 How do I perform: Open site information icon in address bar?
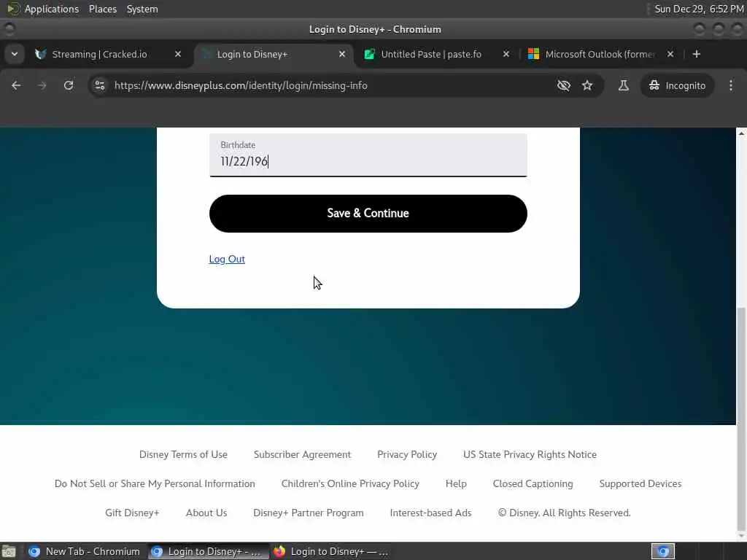tap(99, 86)
